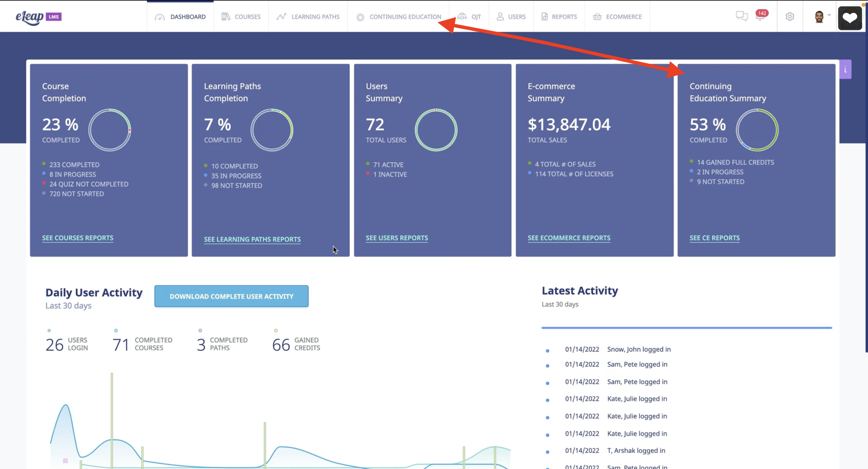Open the chat messages icon
This screenshot has height=469, width=868.
click(741, 16)
